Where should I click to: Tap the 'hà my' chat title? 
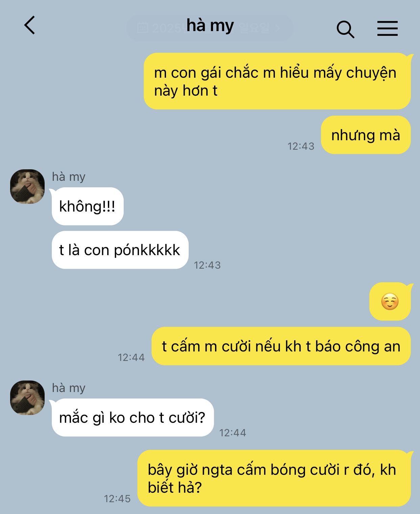point(210,26)
